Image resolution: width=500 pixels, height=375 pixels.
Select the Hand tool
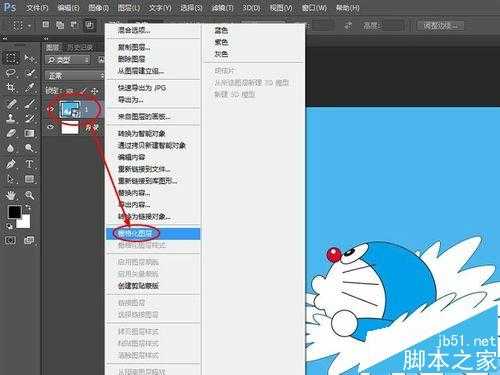11,195
